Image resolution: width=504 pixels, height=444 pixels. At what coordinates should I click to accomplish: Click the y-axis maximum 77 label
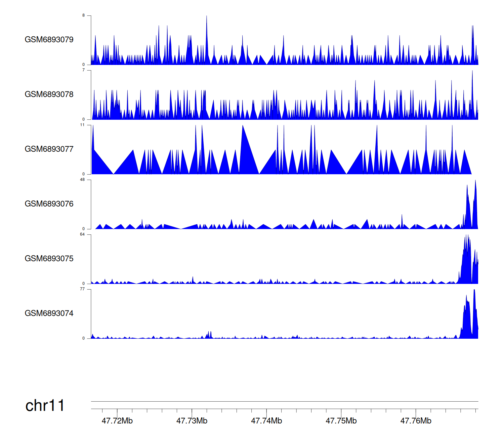point(82,289)
